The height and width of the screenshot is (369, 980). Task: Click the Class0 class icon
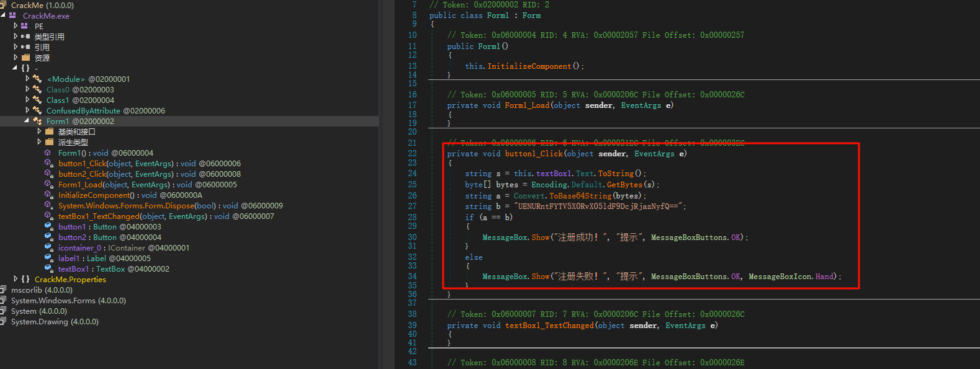(37, 89)
